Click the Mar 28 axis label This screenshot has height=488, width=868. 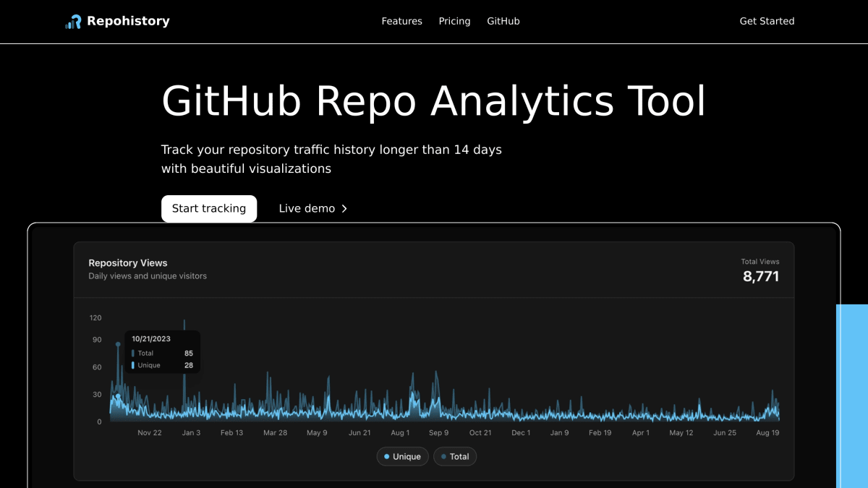[275, 432]
